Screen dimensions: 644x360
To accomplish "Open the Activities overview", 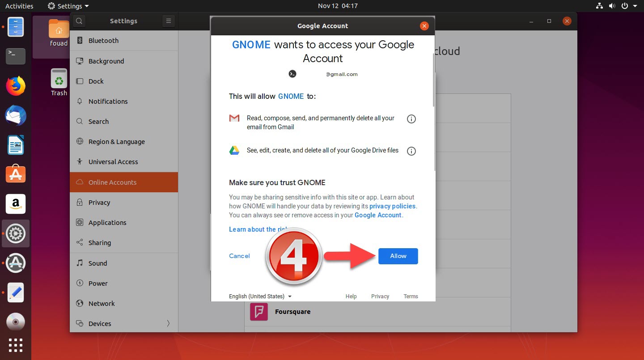I will point(19,6).
